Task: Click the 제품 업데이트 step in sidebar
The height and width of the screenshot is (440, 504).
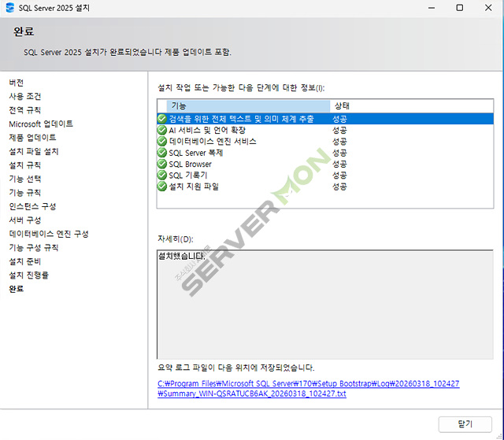Action: [32, 138]
